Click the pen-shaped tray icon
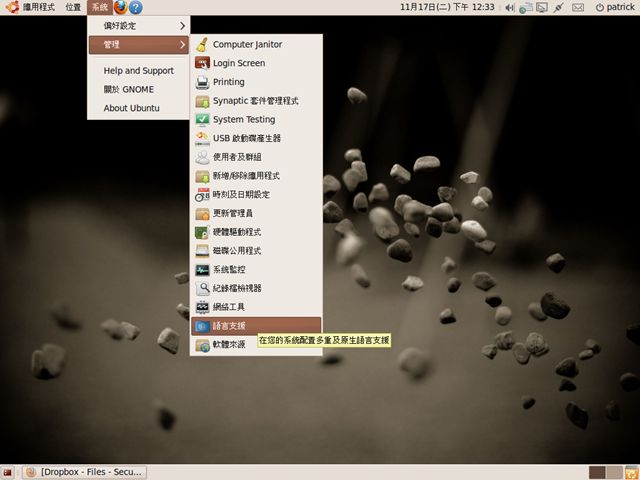 [x=559, y=7]
